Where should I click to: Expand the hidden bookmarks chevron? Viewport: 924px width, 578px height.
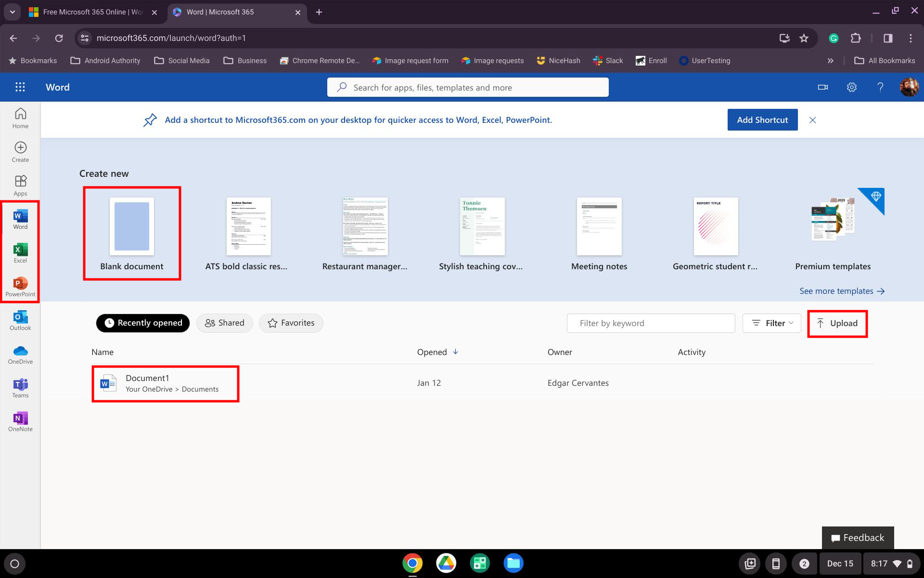click(x=830, y=61)
